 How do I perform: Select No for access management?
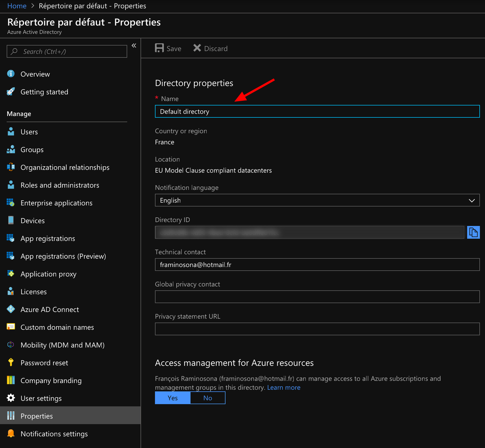tap(208, 398)
